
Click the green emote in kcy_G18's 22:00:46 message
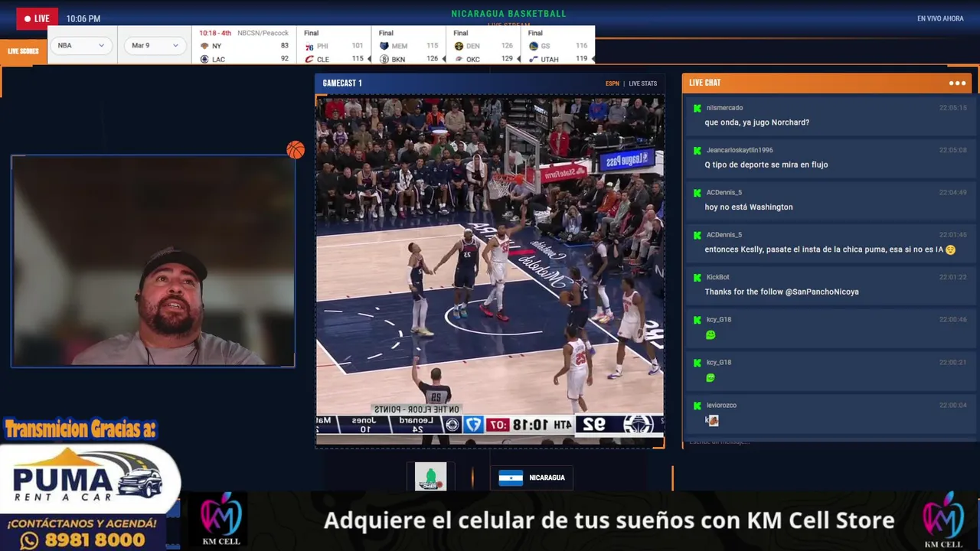pyautogui.click(x=710, y=334)
